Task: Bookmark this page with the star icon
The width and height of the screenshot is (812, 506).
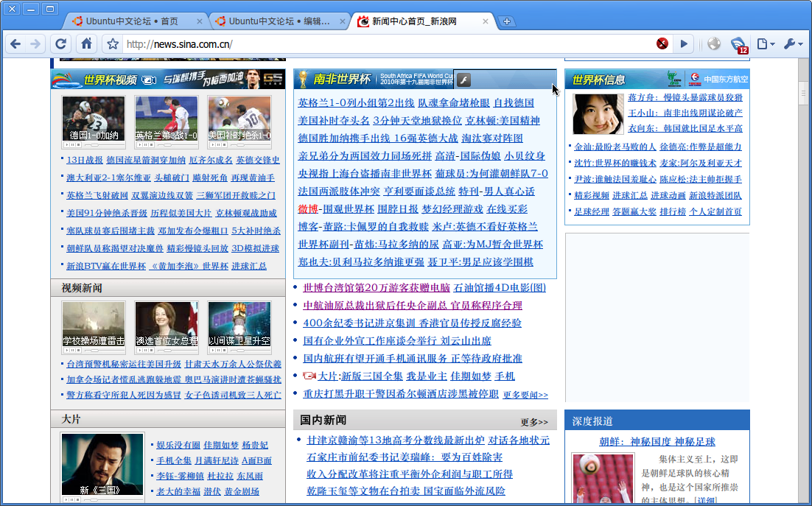Action: pyautogui.click(x=113, y=44)
